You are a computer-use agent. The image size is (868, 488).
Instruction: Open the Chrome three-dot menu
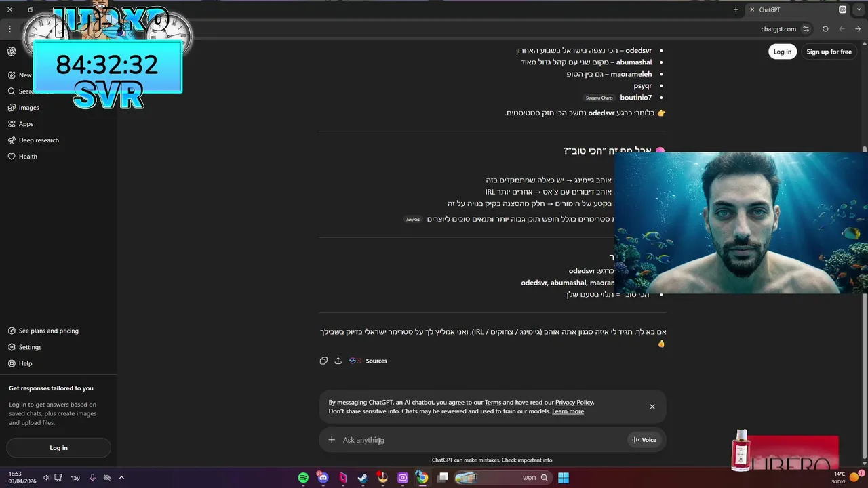coord(9,29)
